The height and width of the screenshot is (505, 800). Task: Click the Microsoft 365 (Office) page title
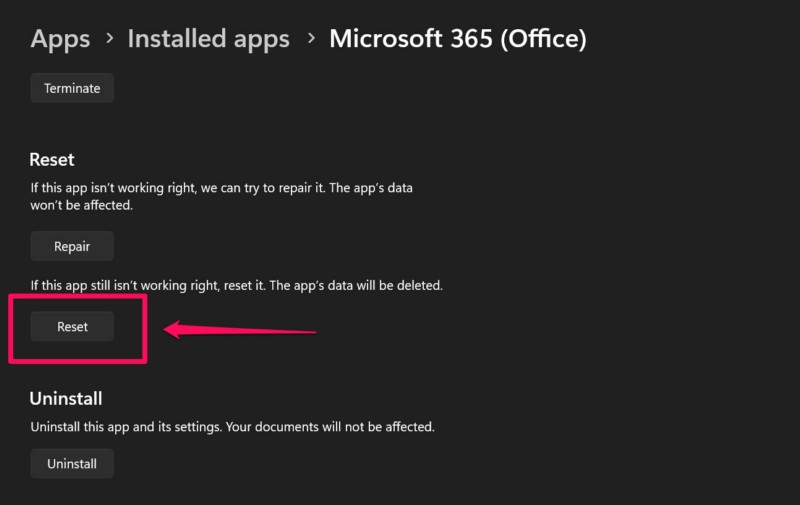pos(457,39)
